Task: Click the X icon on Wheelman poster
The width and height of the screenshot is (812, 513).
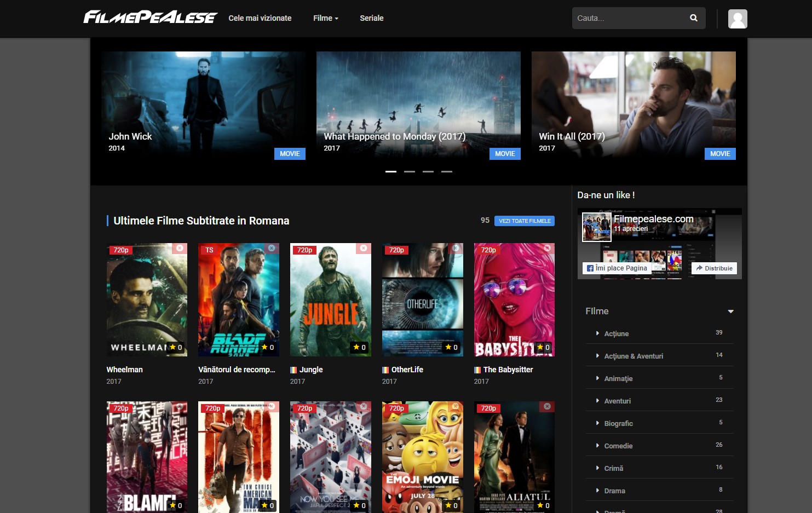Action: click(x=180, y=249)
